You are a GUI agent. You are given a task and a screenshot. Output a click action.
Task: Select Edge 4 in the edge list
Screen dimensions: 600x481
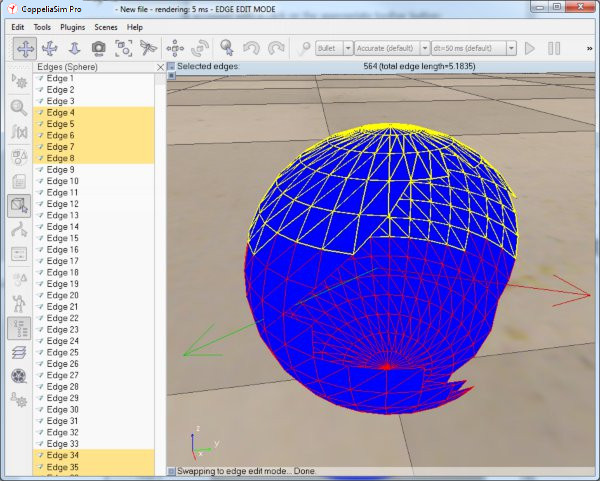coord(94,113)
